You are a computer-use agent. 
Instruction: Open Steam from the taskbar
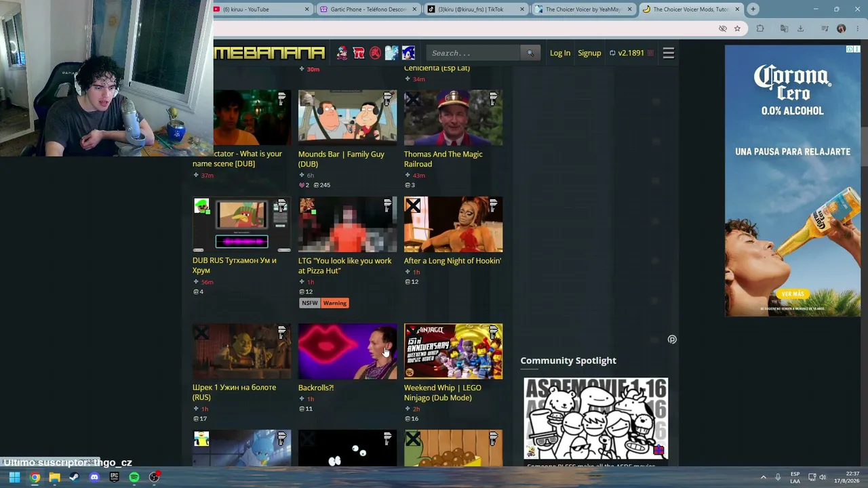74,477
